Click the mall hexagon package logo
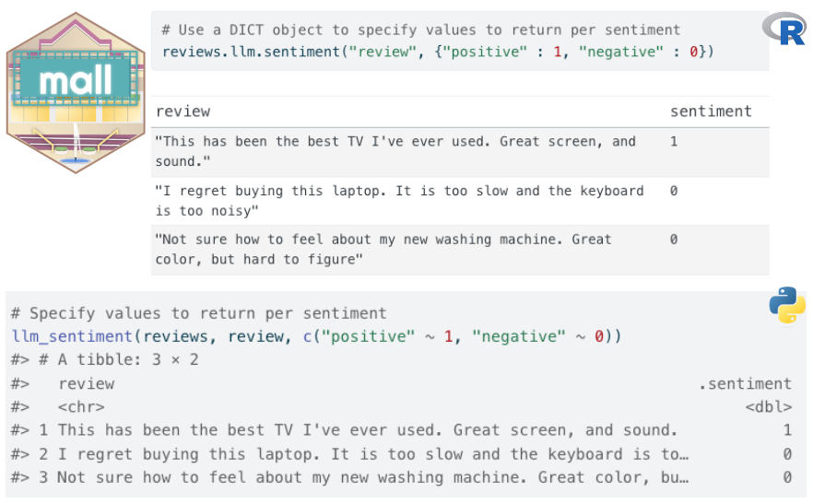This screenshot has height=504, width=813. click(76, 93)
